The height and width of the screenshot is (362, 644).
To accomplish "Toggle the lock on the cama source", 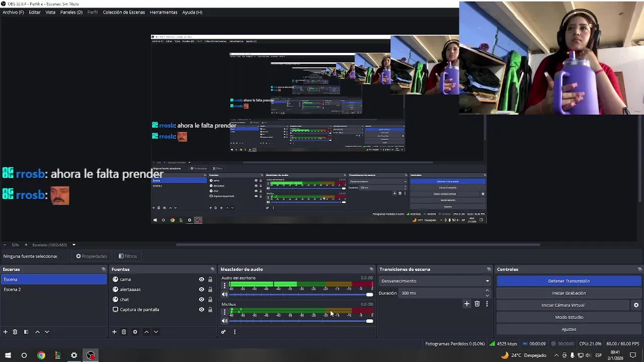I will point(210,280).
